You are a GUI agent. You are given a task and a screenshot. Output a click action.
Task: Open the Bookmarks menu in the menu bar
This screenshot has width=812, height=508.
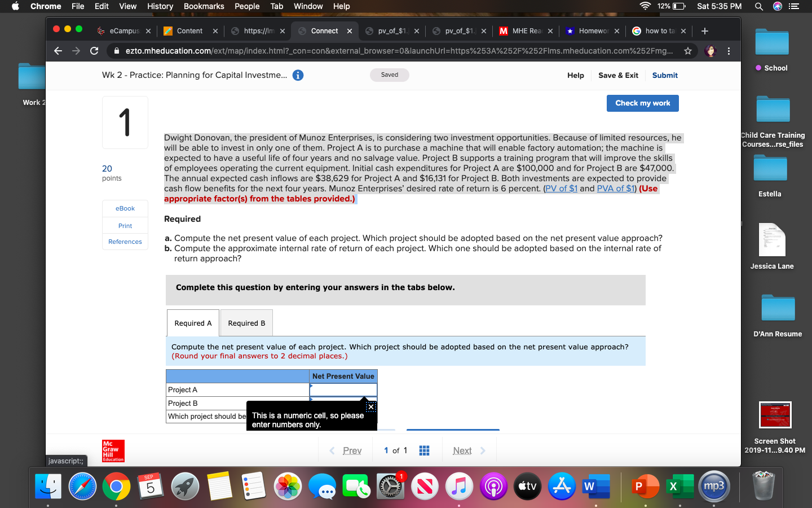pos(204,6)
